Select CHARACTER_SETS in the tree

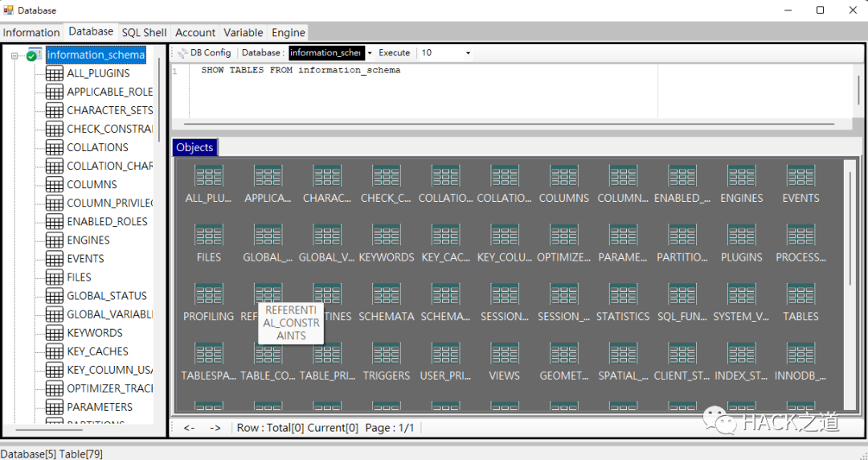pos(110,110)
